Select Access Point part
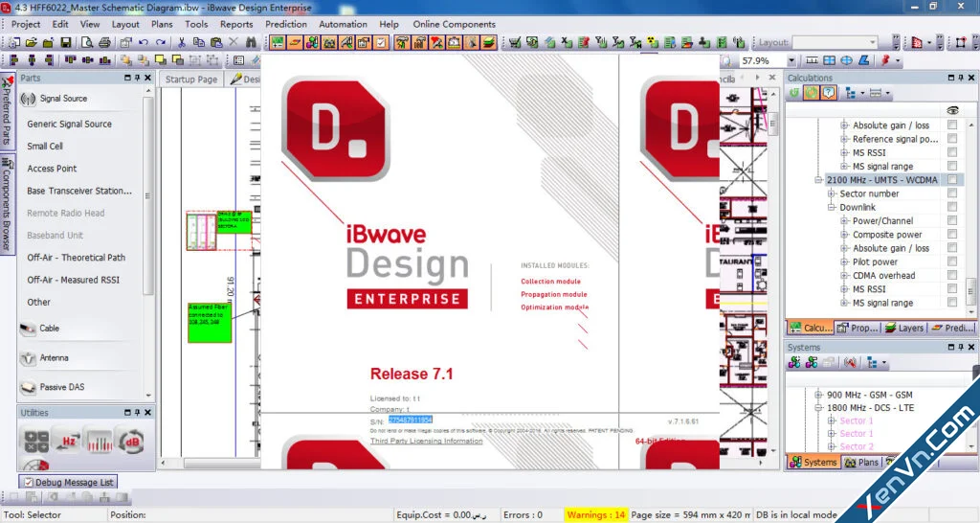Viewport: 980px width, 523px height. coord(52,169)
